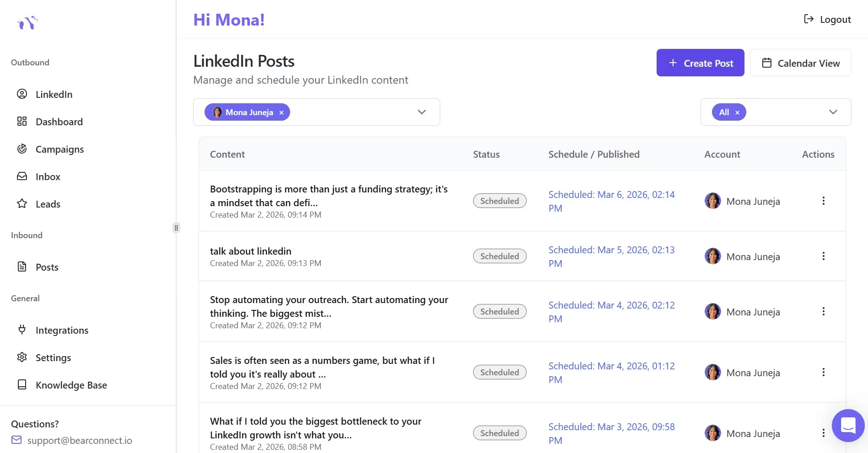This screenshot has height=453, width=868.
Task: Click the Integrations plug icon
Action: tap(22, 330)
